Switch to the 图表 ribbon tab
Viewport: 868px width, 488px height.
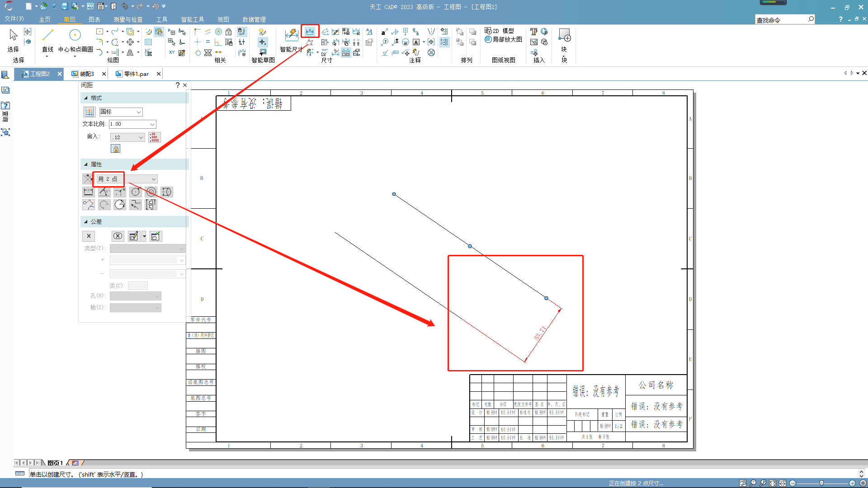pyautogui.click(x=94, y=19)
